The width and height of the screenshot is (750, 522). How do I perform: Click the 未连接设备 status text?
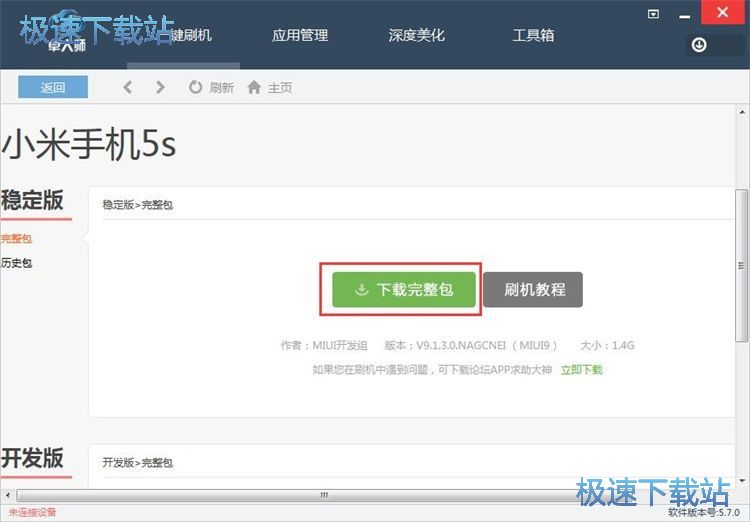(x=33, y=512)
